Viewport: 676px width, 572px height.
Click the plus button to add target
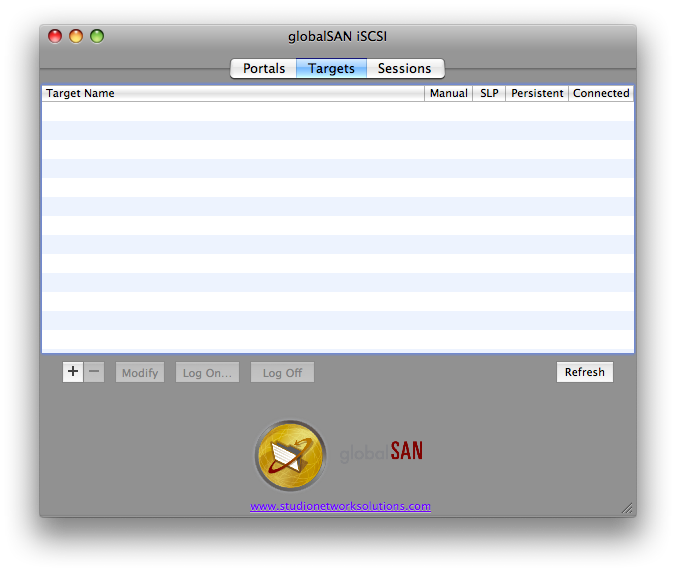coord(73,372)
